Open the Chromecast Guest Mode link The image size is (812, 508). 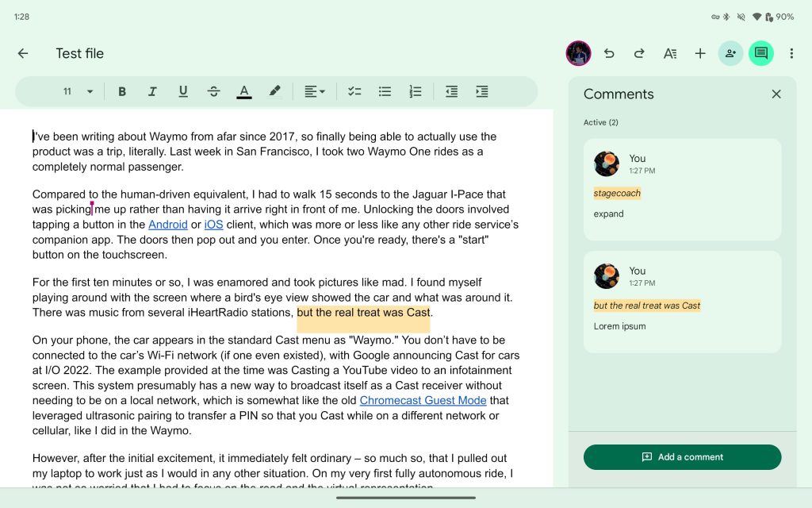(x=423, y=401)
